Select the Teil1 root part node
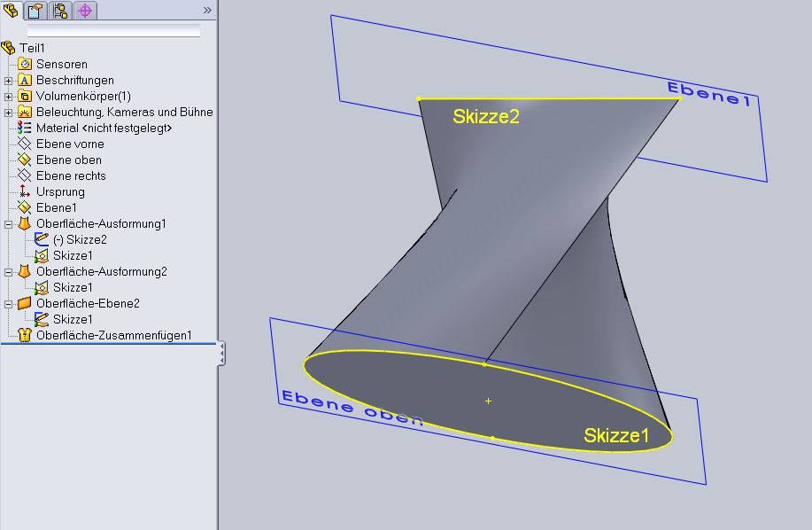The height and width of the screenshot is (530, 812). [x=32, y=48]
